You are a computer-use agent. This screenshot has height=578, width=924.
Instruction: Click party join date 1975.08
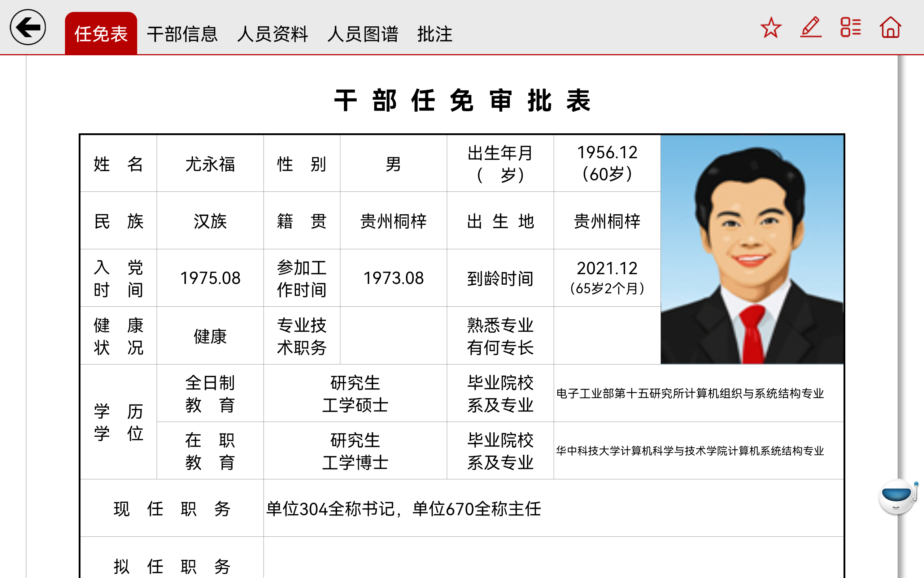tap(210, 278)
